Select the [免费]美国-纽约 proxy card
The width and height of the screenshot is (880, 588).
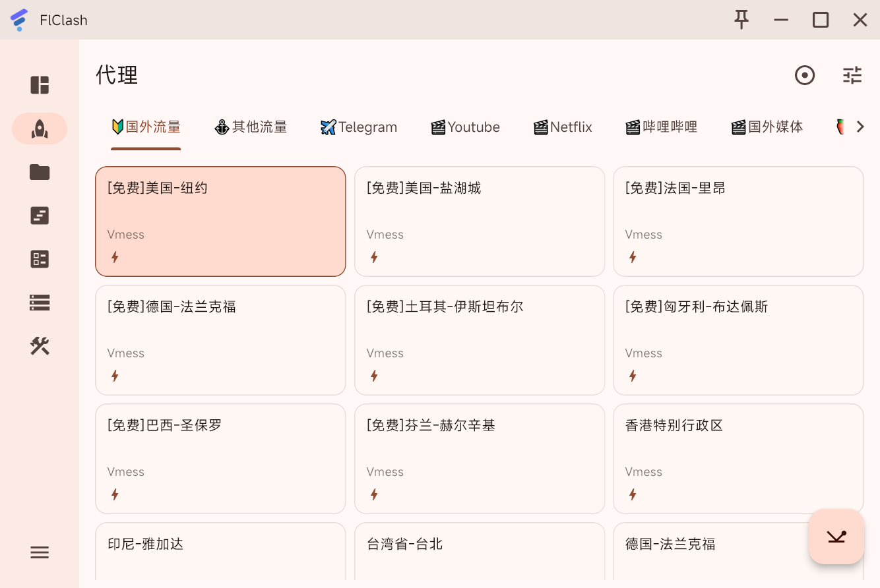220,221
